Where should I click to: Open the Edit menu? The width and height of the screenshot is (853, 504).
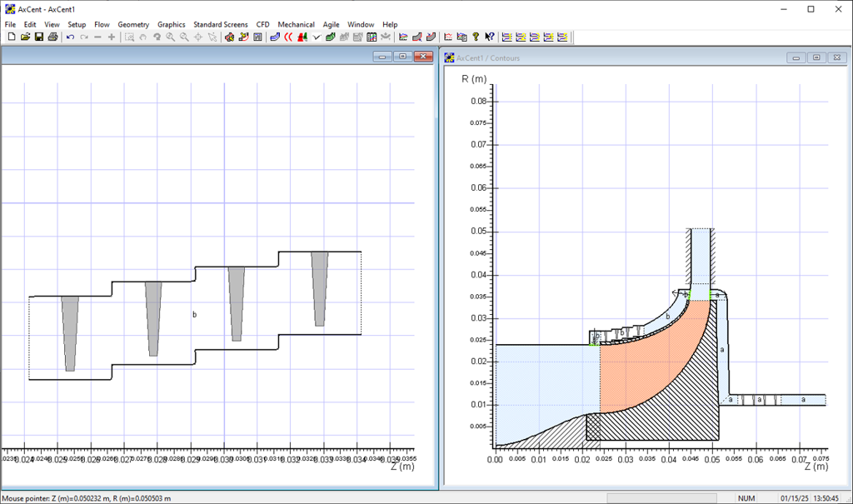point(30,24)
